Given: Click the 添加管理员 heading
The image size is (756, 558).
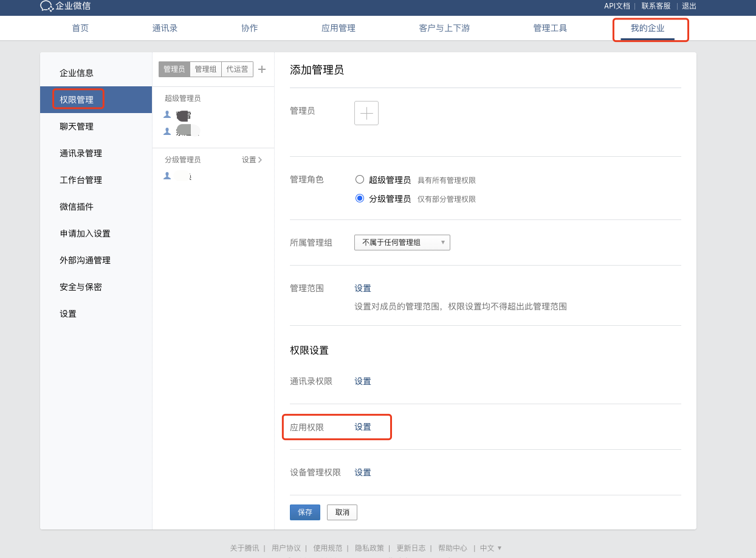Looking at the screenshot, I should point(317,70).
